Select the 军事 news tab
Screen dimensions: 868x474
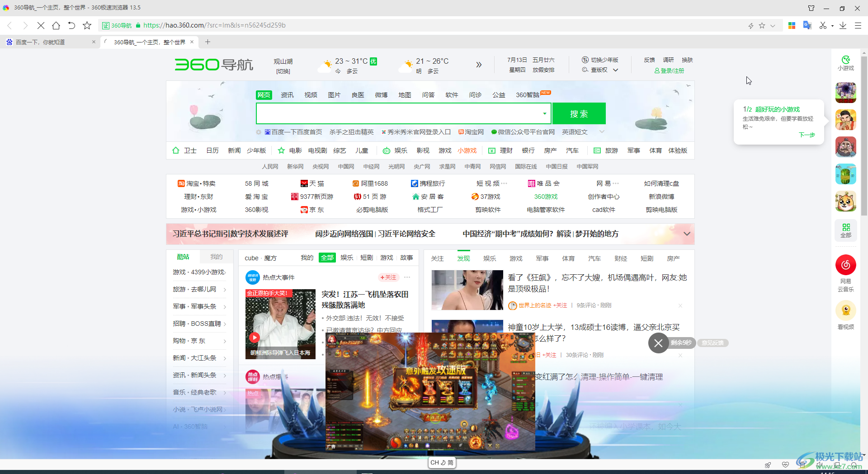pos(542,258)
